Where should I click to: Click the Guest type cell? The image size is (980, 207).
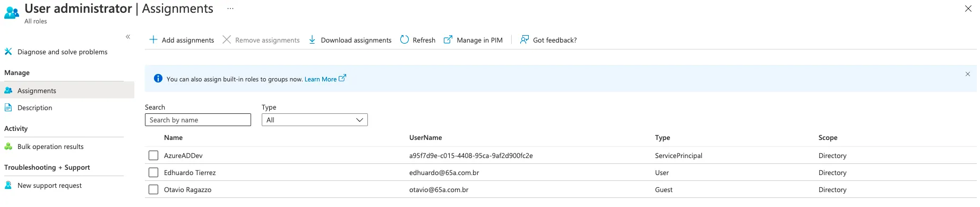pyautogui.click(x=664, y=190)
